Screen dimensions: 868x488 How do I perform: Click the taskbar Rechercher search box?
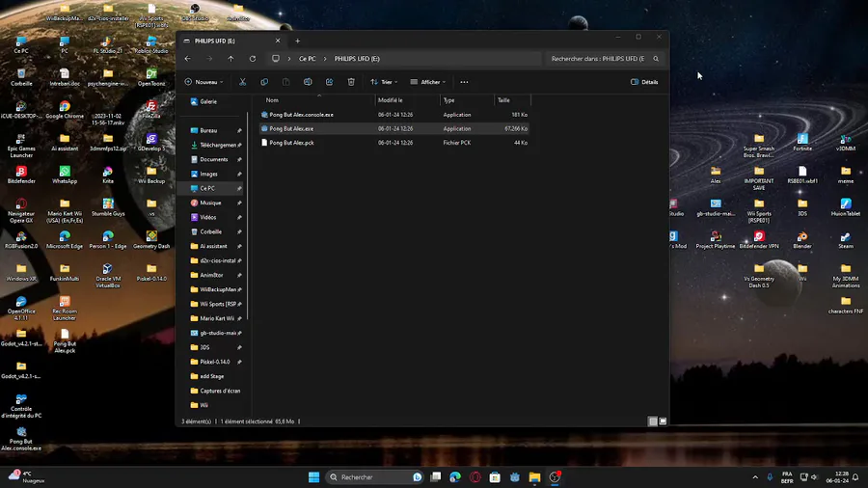[x=374, y=477]
